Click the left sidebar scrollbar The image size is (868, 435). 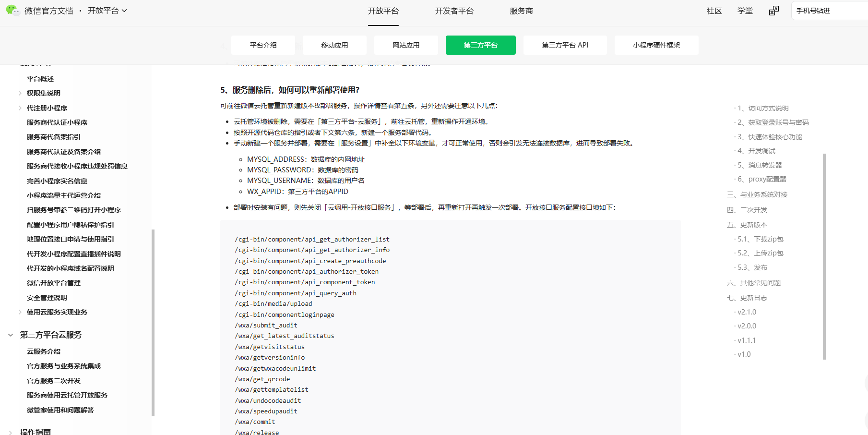pos(153,323)
